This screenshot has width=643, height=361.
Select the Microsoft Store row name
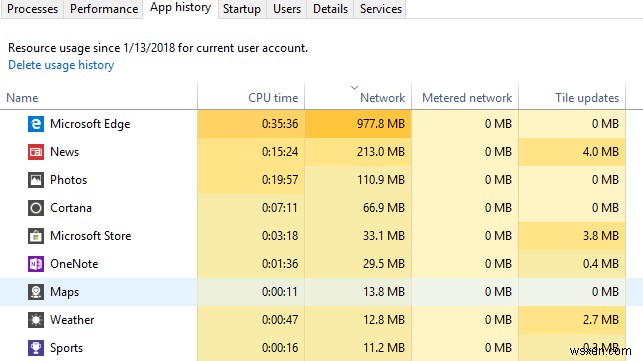click(91, 236)
